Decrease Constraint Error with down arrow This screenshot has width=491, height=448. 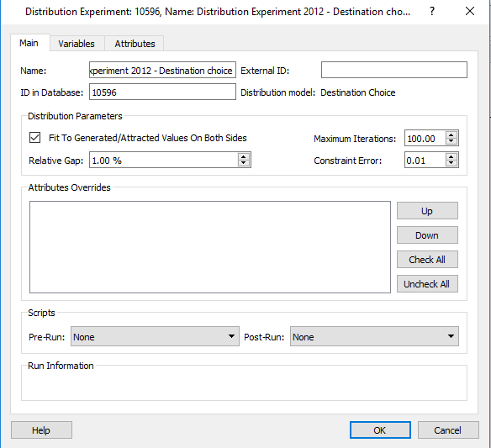tap(451, 163)
